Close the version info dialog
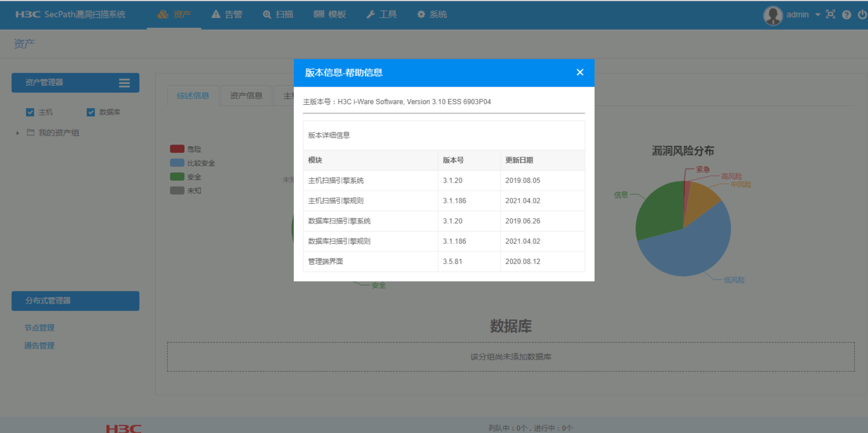This screenshot has width=868, height=433. (x=580, y=72)
